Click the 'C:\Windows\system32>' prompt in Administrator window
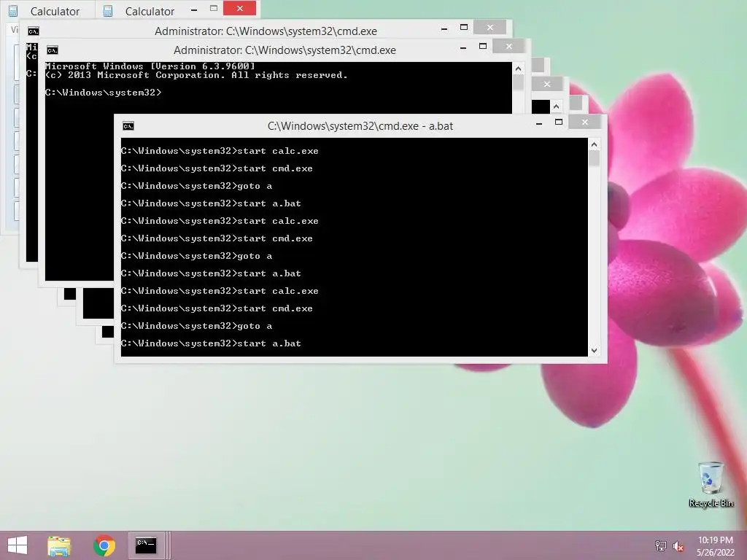The width and height of the screenshot is (747, 560). (x=104, y=93)
